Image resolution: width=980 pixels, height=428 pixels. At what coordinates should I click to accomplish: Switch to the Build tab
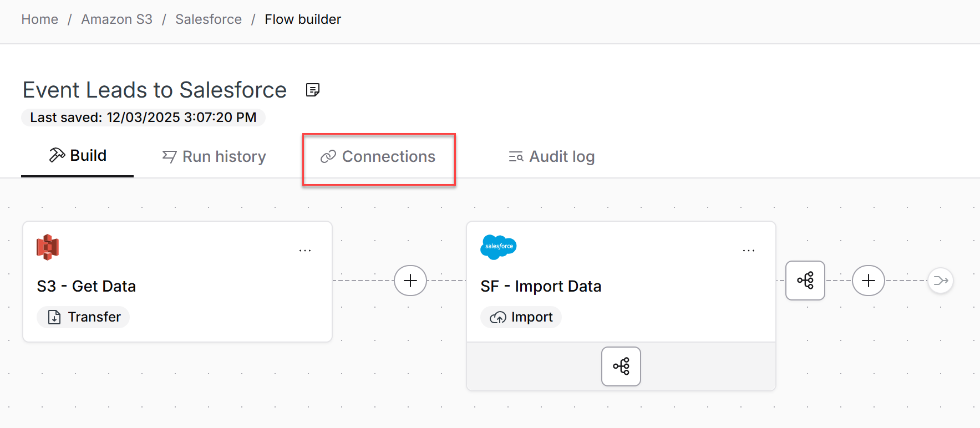[x=78, y=156]
